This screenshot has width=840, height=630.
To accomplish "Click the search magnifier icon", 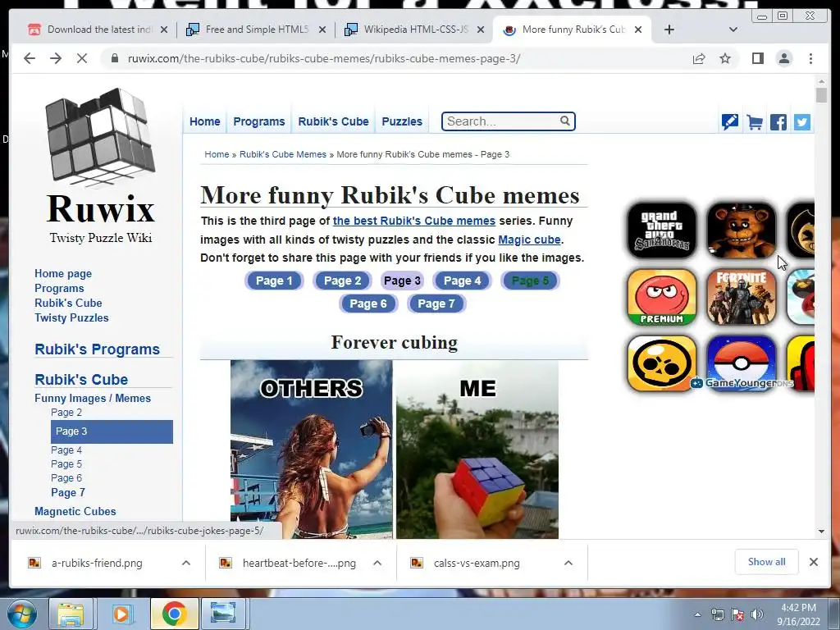I will pos(564,121).
